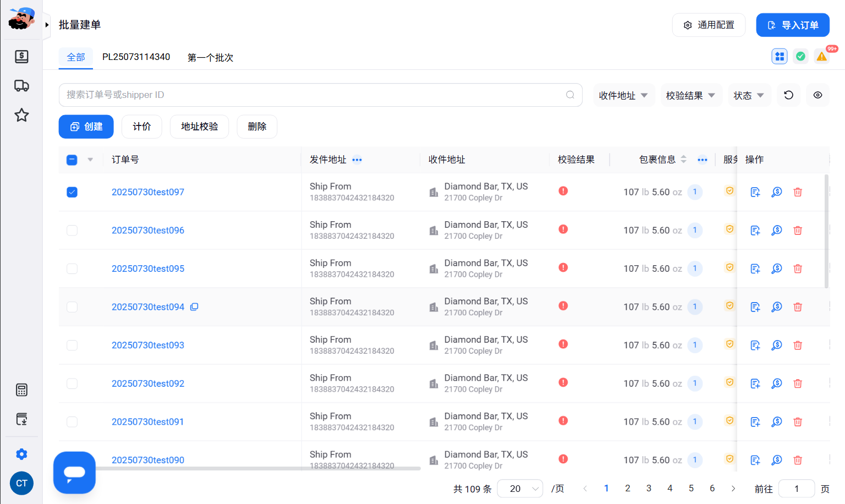The height and width of the screenshot is (504, 845).
Task: Select the 第一个批次 tab
Action: point(211,57)
